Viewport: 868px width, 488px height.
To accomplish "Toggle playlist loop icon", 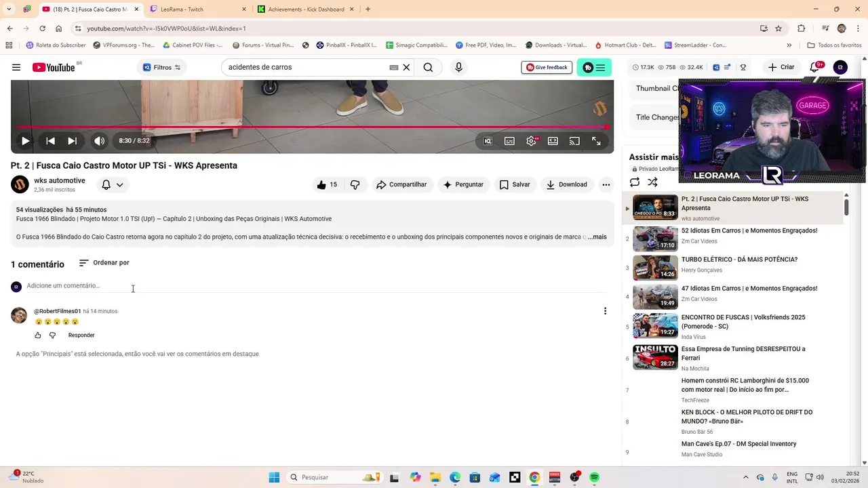I will tap(635, 182).
